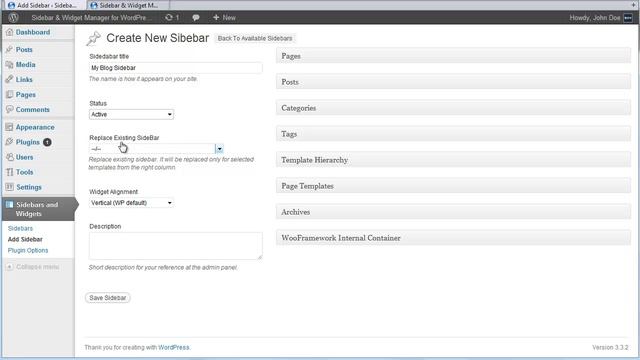The height and width of the screenshot is (360, 640).
Task: Open the Settings menu item
Action: click(x=29, y=187)
